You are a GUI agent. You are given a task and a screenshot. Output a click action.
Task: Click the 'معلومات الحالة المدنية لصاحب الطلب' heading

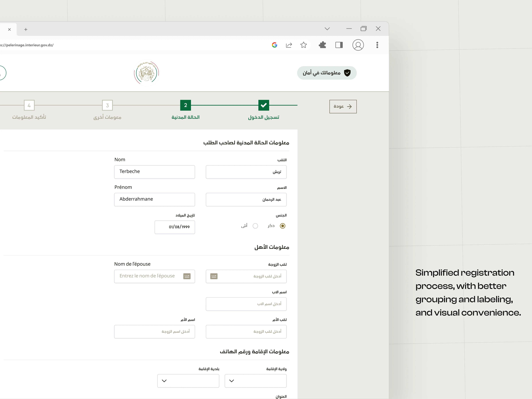coord(246,143)
